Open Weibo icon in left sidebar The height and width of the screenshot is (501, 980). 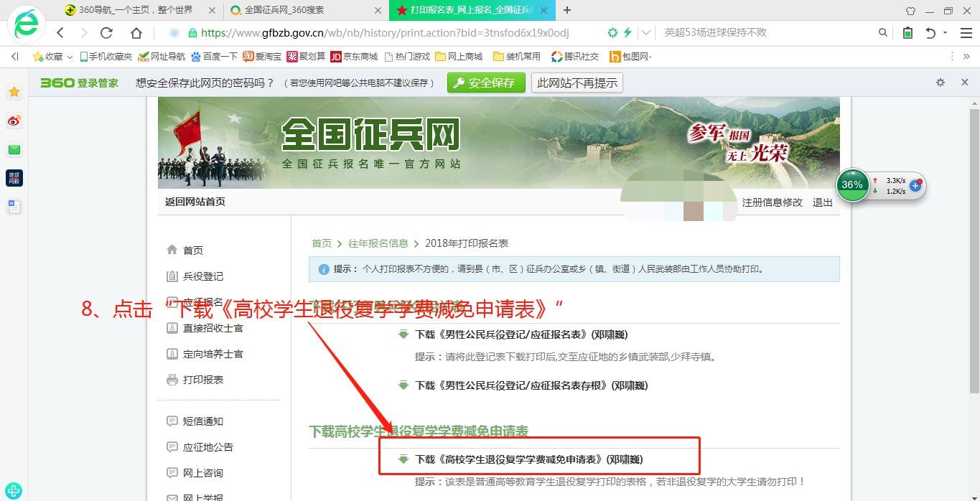click(14, 121)
